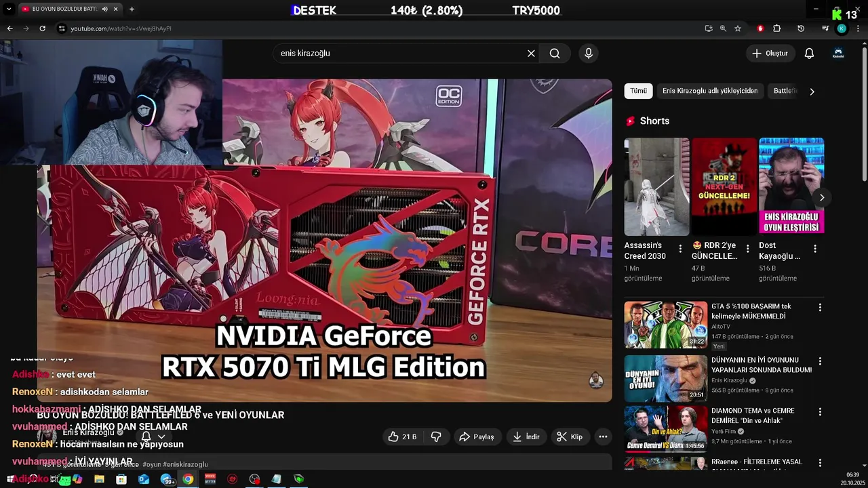Screen dimensions: 868x488
Task: Open options for RDR 2'ye GÜNCELLE short
Action: pos(748,249)
